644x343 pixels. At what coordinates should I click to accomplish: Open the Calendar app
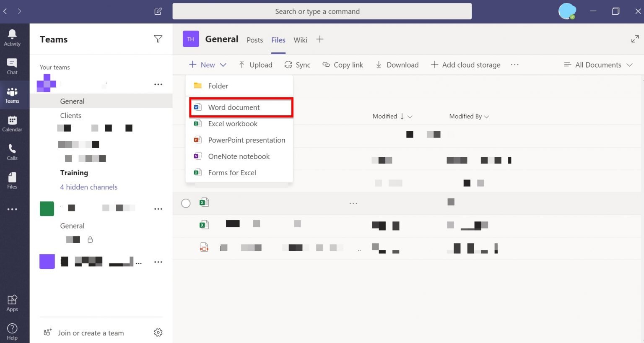click(x=12, y=124)
